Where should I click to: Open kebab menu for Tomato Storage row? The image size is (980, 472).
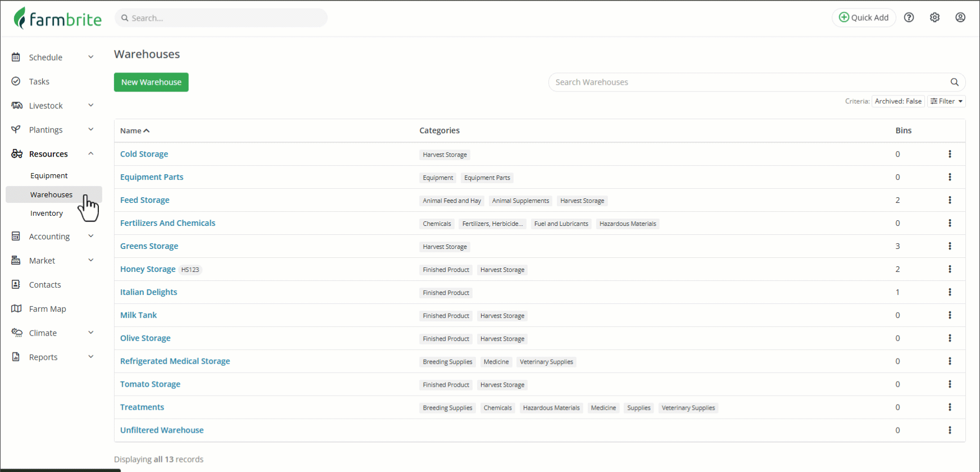click(x=950, y=384)
